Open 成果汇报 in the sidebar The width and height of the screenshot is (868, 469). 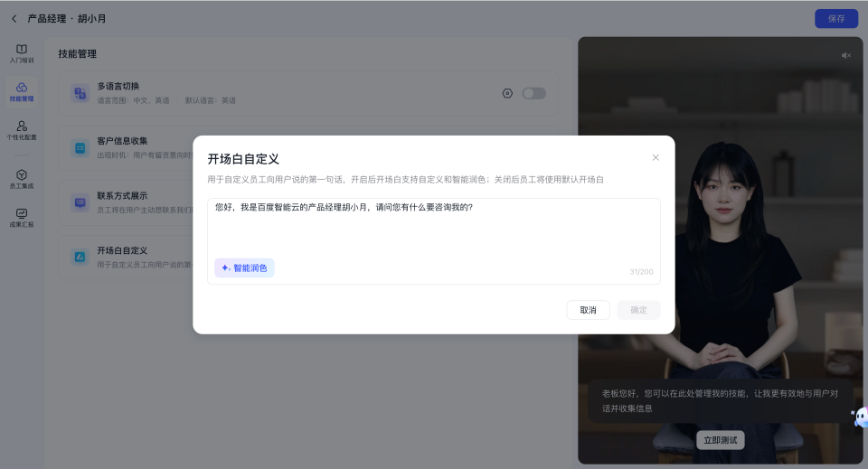(x=22, y=218)
